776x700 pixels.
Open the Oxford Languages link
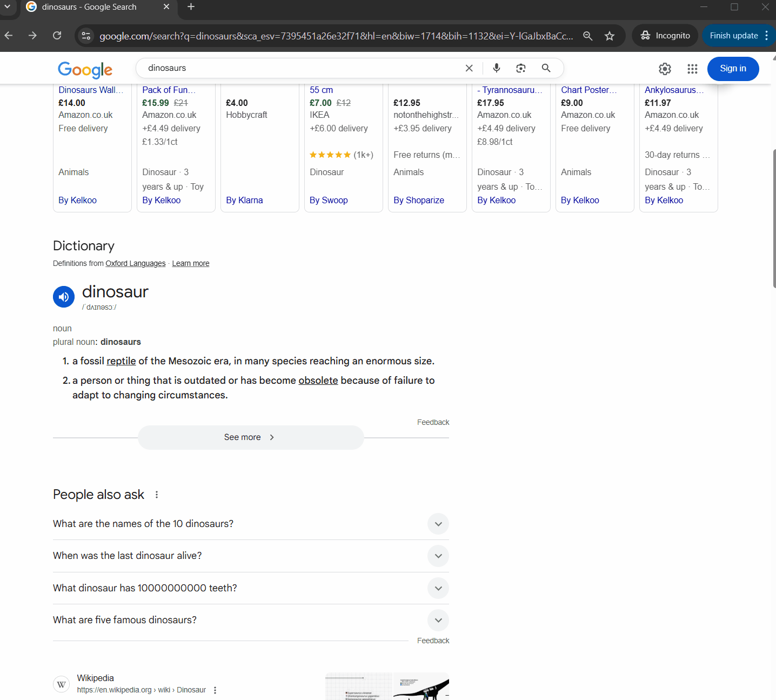135,263
